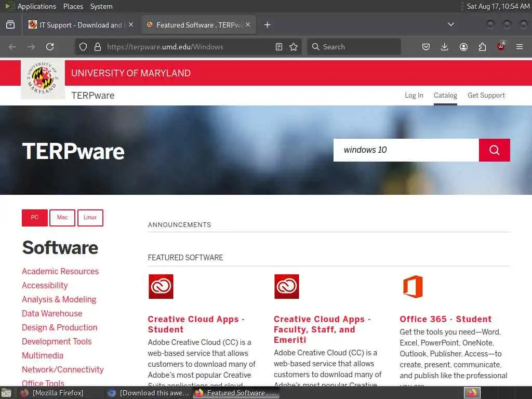Click the Office 365 logo icon

coord(413,287)
